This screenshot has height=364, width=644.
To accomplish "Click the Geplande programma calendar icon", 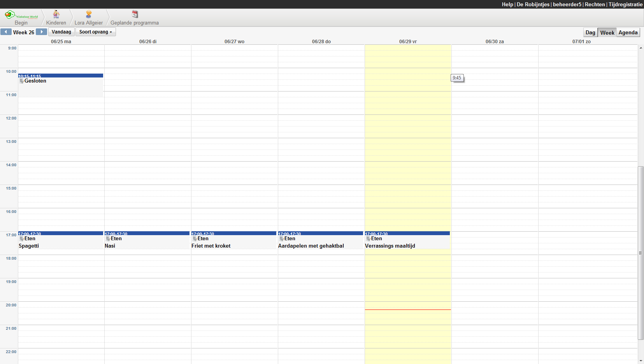I will point(135,14).
